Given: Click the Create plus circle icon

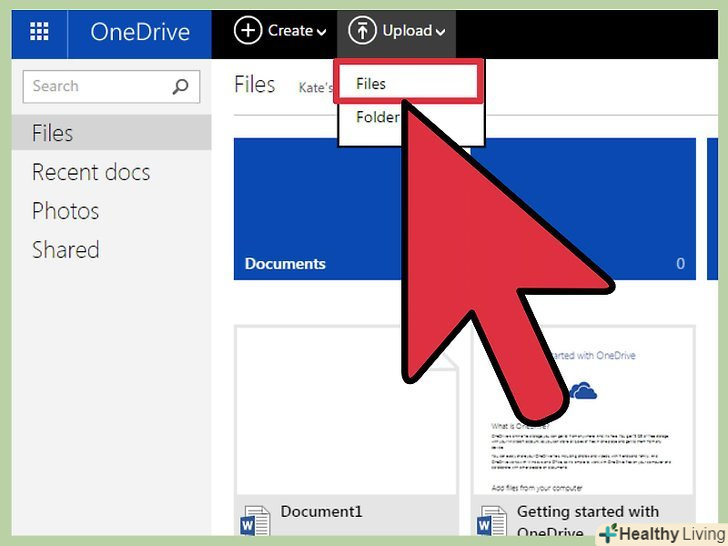Looking at the screenshot, I should (248, 31).
